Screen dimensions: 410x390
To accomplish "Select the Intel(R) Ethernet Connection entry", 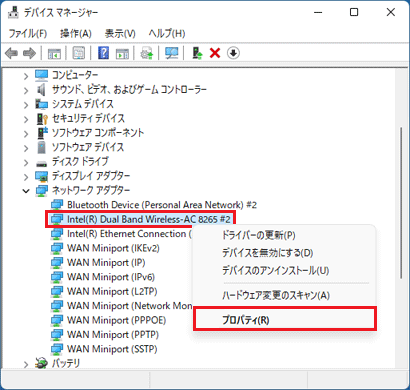I will coord(129,234).
